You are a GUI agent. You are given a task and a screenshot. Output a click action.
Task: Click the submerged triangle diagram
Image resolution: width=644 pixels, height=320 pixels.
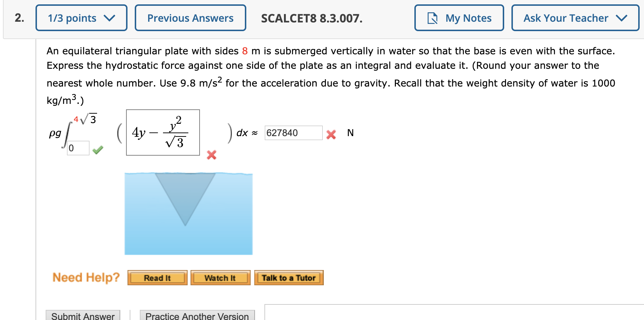tap(188, 214)
